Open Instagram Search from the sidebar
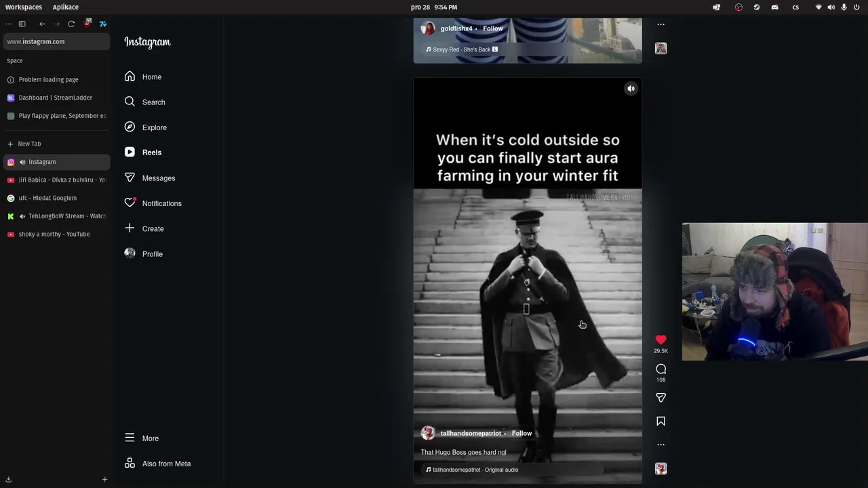868x488 pixels. pyautogui.click(x=153, y=102)
